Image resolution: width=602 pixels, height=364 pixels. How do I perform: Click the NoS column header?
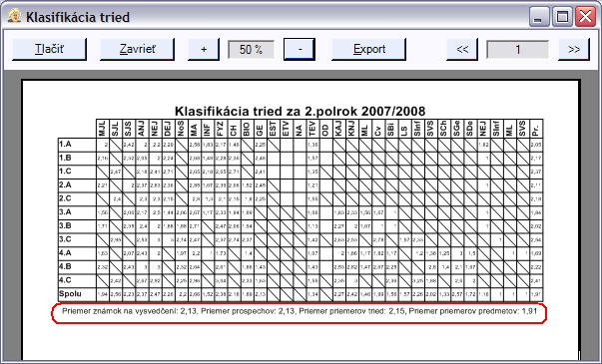pyautogui.click(x=182, y=129)
